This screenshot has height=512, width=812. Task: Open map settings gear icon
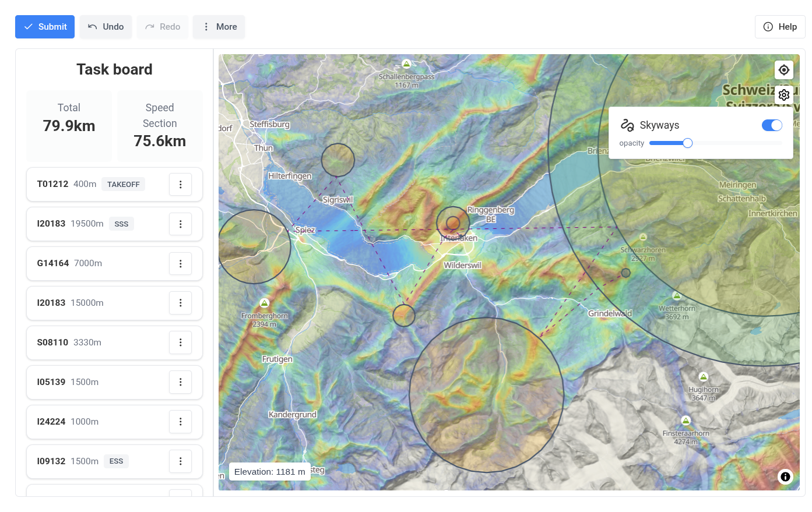(784, 95)
